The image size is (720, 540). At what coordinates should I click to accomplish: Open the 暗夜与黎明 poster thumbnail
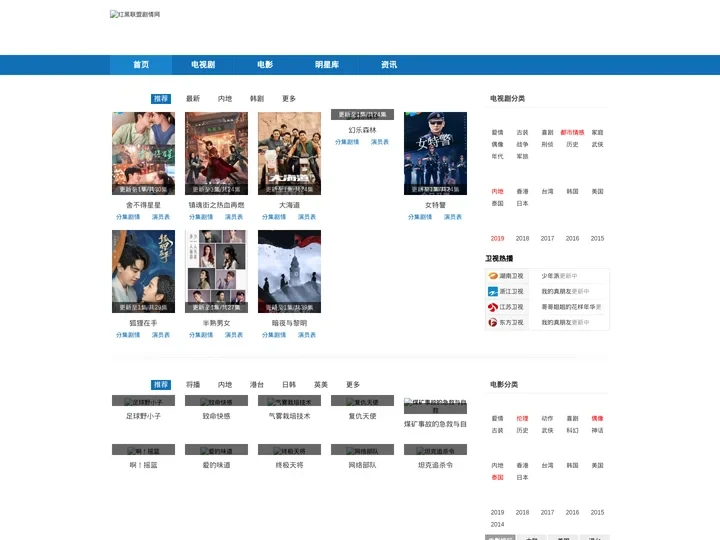(x=289, y=271)
